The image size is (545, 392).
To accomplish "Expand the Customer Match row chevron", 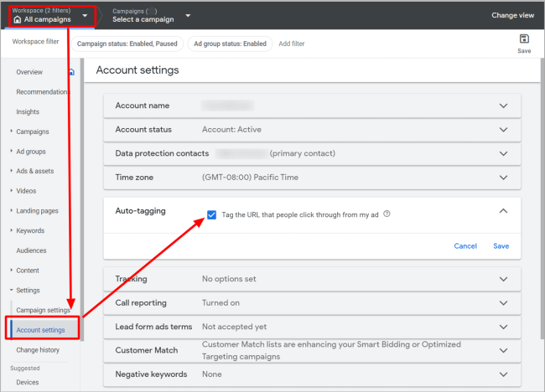I will point(503,351).
